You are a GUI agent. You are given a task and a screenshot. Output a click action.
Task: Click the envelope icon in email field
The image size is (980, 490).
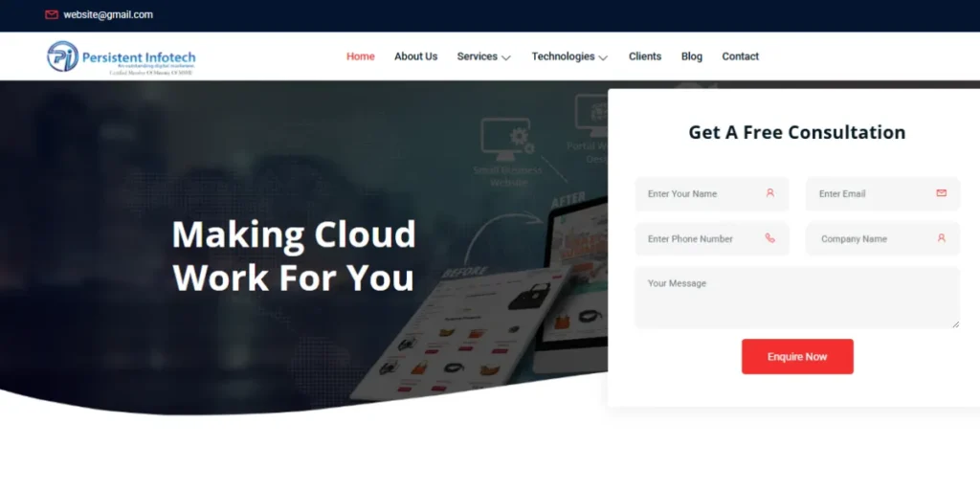942,193
